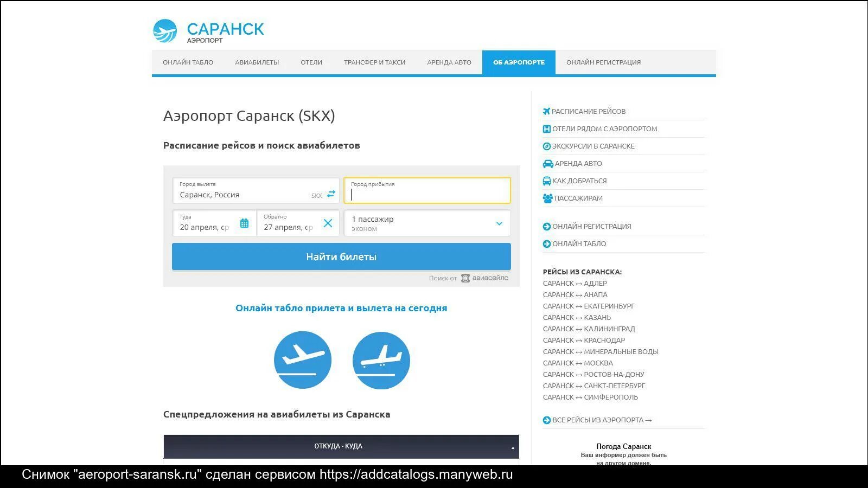Click the Aviasales logo icon
Image resolution: width=868 pixels, height=488 pixels.
(x=465, y=278)
